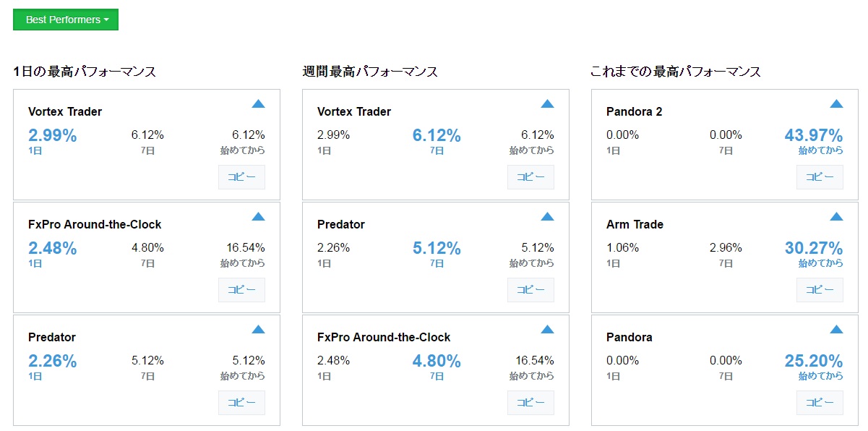Copy daily FxPro Around-the-Clock strategy

click(x=241, y=290)
